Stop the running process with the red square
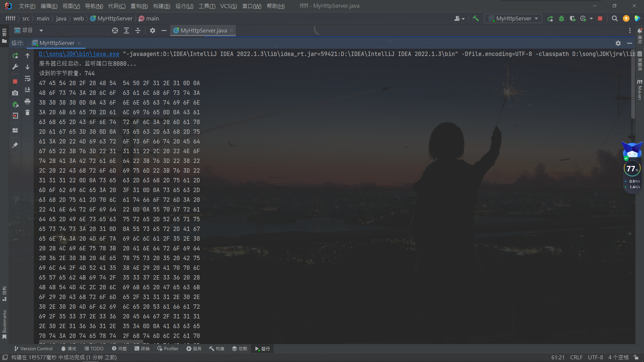The height and width of the screenshot is (362, 644). click(x=15, y=81)
